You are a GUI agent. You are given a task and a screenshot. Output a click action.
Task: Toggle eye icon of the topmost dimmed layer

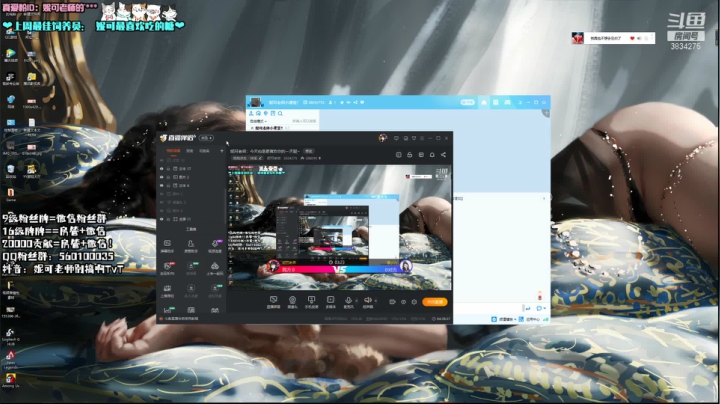(x=161, y=160)
